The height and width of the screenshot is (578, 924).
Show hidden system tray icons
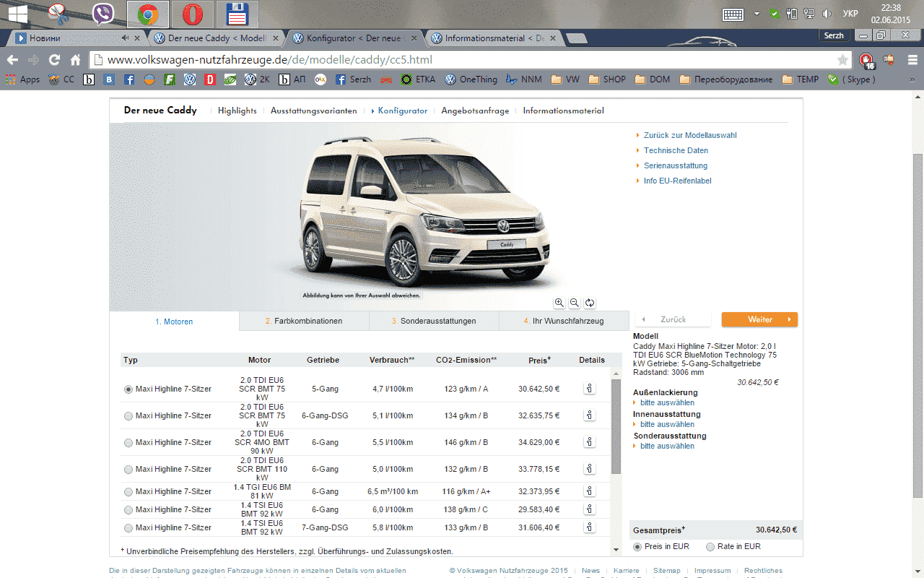point(757,14)
